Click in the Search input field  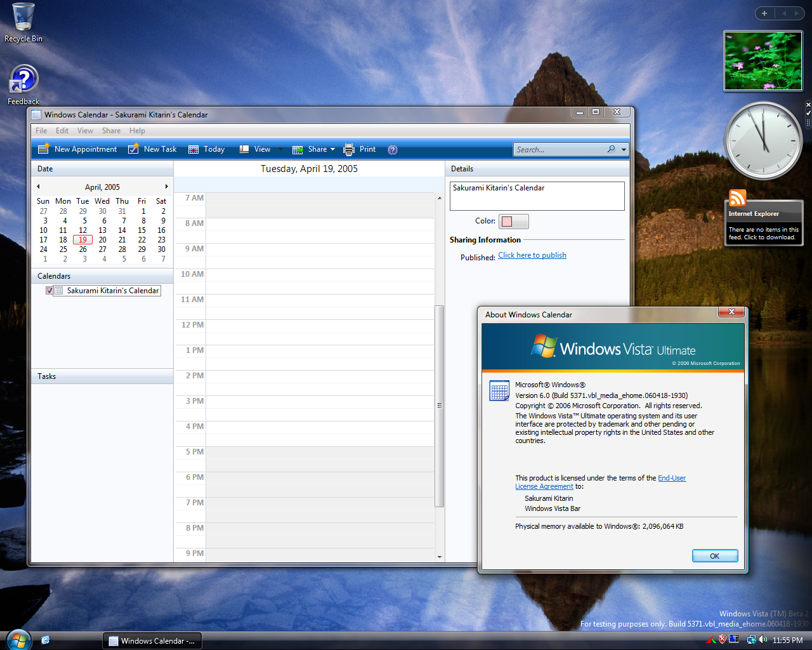(x=560, y=150)
